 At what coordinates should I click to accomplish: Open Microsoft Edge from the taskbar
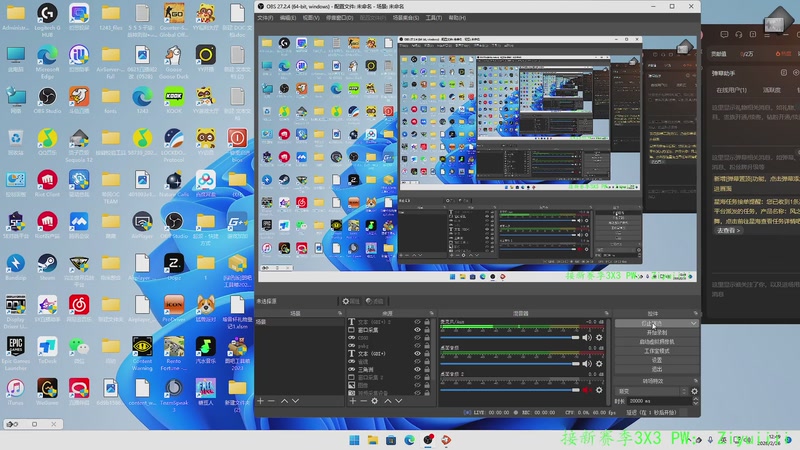[409, 440]
